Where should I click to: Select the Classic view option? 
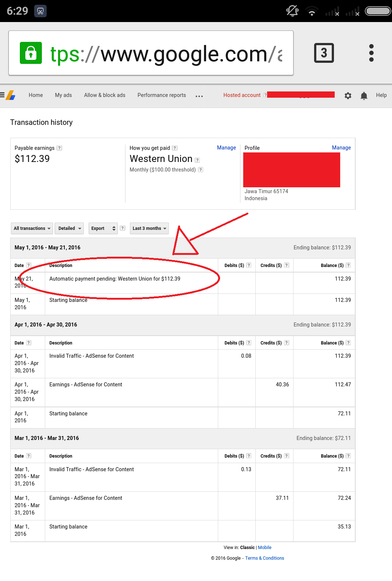pyautogui.click(x=247, y=548)
